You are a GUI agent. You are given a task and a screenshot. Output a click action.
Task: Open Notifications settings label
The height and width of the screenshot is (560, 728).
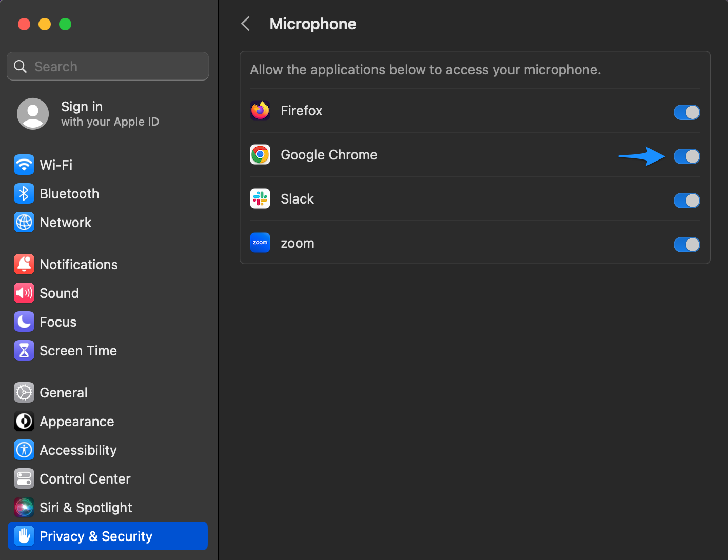[x=78, y=265]
